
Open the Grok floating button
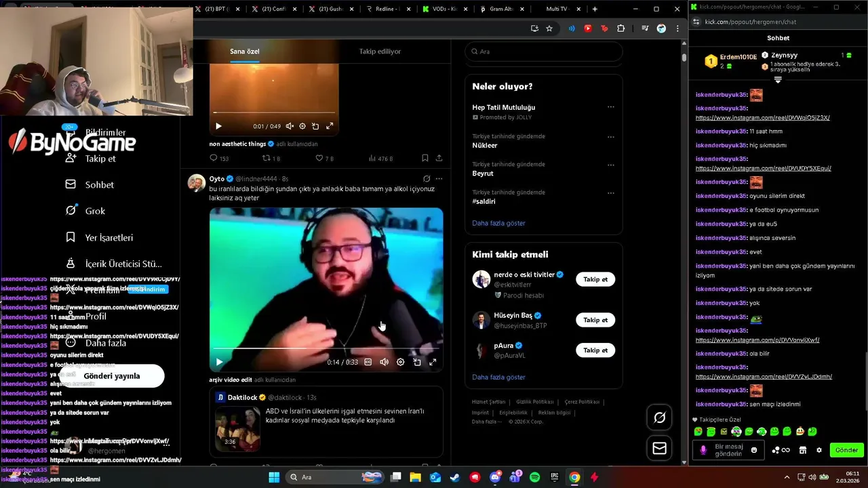(x=659, y=418)
